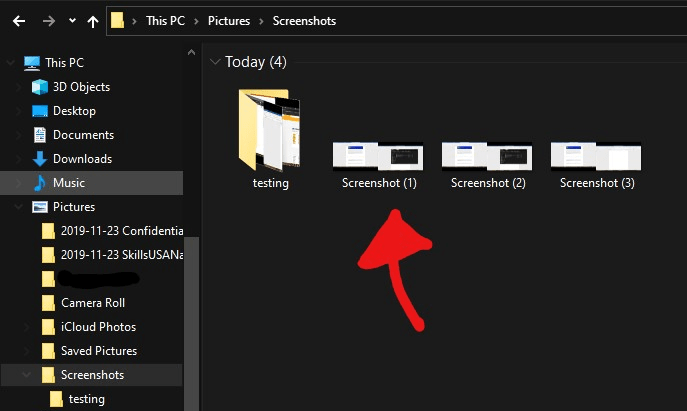Click the Desktop icon in sidebar

[40, 111]
